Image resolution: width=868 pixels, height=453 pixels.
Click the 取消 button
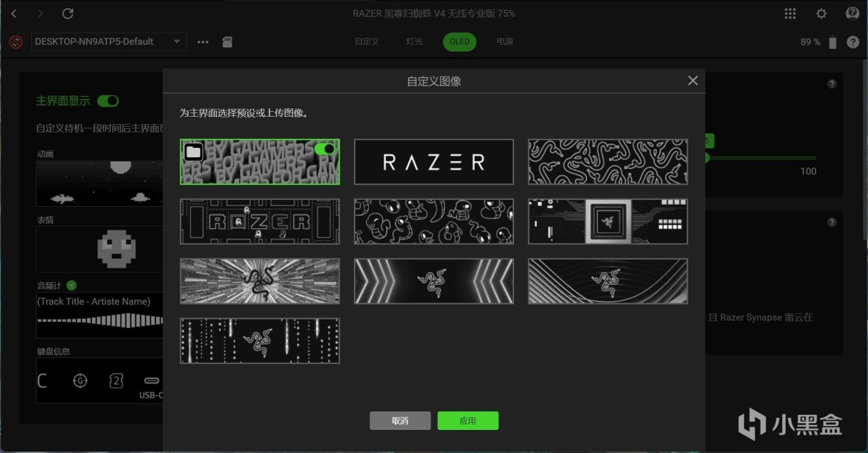[x=400, y=420]
